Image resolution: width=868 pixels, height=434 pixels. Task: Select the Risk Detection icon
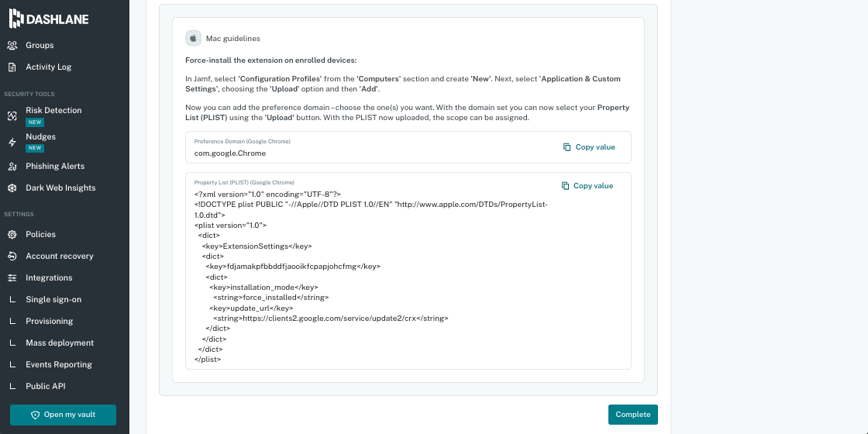(x=12, y=115)
